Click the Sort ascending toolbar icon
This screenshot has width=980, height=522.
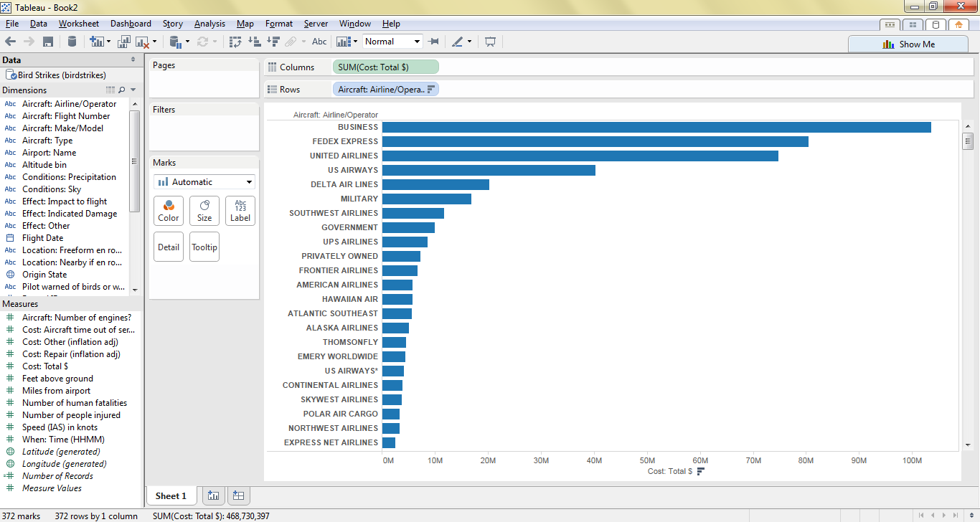(x=254, y=42)
